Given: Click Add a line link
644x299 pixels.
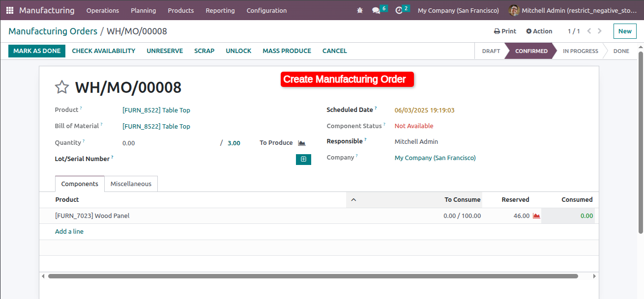Looking at the screenshot, I should [69, 231].
